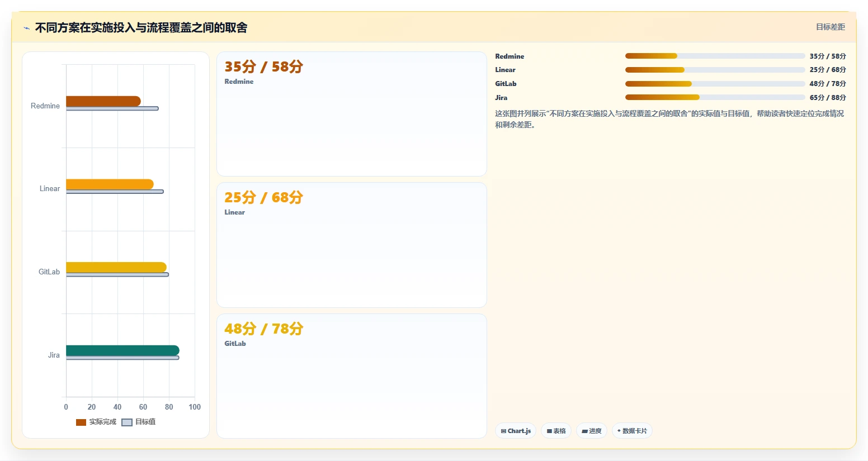Viewport: 868px width, 461px height.
Task: Click the Linear caption in the second card
Action: pyautogui.click(x=234, y=212)
